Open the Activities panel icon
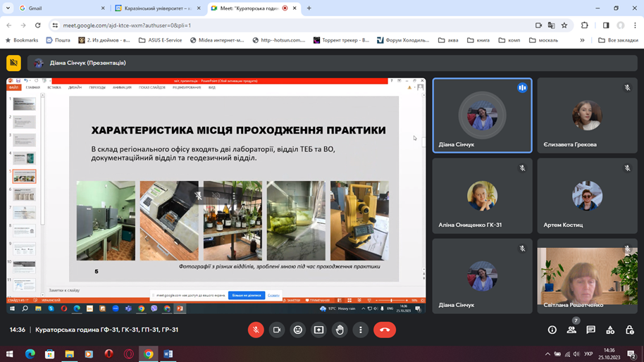 610,330
